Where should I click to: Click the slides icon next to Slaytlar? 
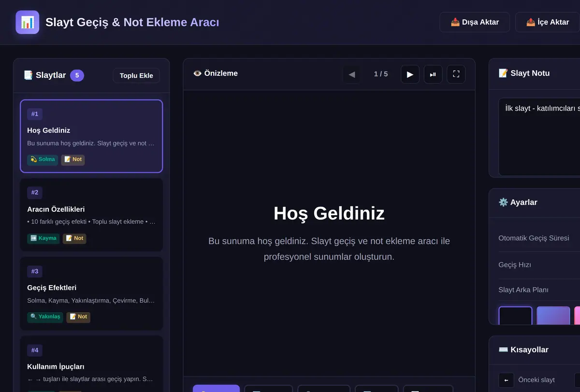click(x=28, y=75)
